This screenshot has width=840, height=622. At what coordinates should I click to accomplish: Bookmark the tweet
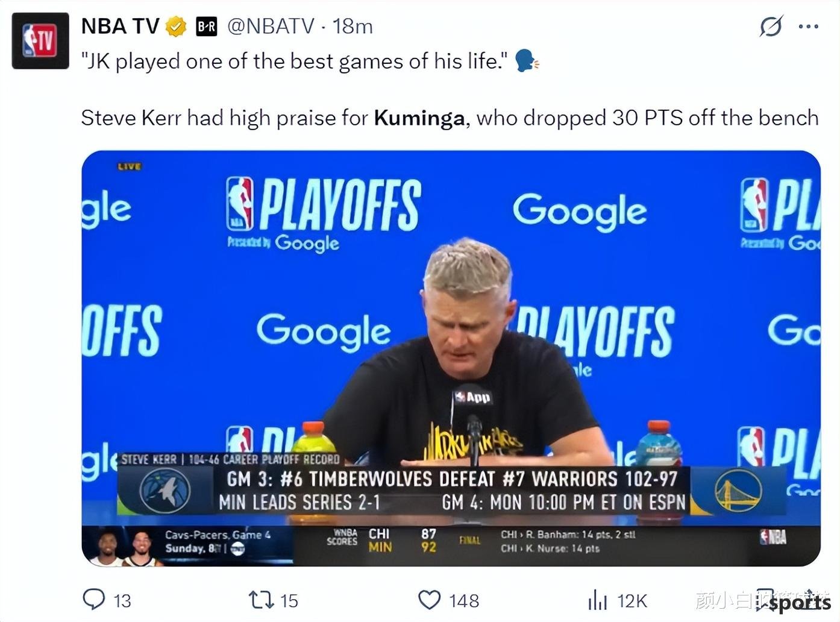(x=765, y=600)
